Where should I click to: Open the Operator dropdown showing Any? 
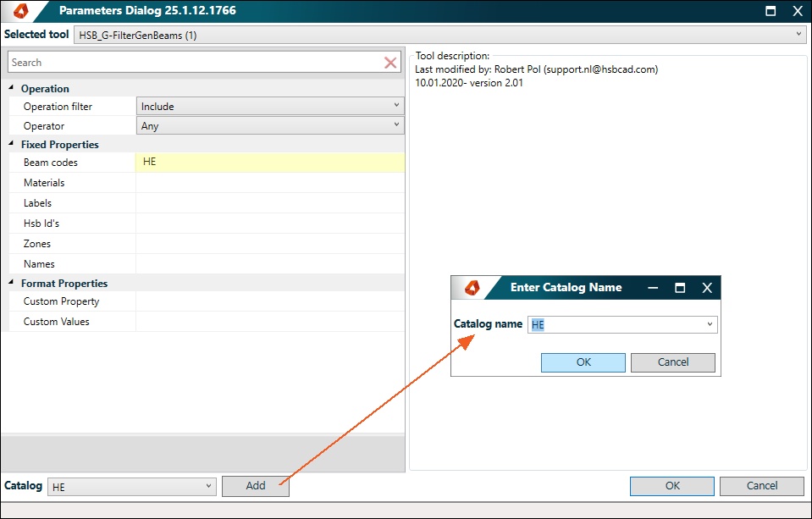[x=270, y=126]
